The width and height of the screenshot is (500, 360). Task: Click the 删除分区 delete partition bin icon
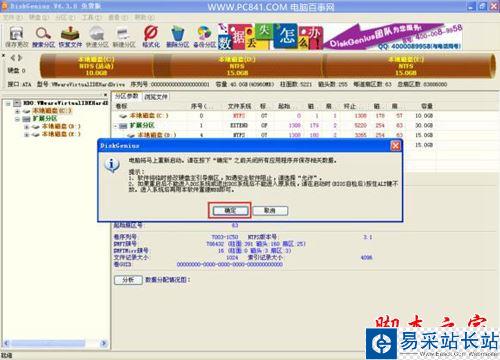[x=178, y=36]
